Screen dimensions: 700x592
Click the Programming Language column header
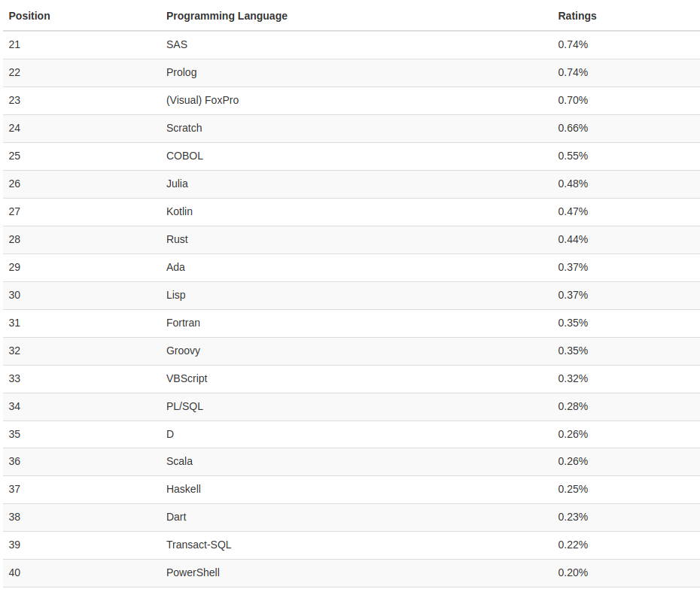coord(227,16)
